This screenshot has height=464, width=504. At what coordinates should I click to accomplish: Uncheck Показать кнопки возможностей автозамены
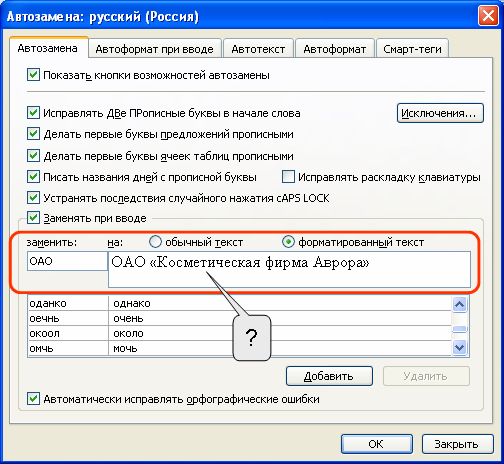(x=33, y=75)
